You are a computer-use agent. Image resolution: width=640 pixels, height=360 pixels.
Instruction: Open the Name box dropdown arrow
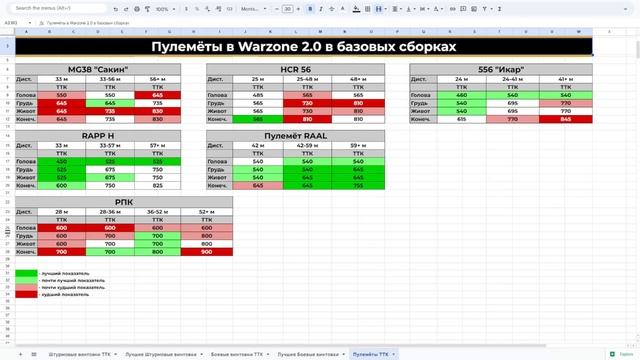click(29, 23)
